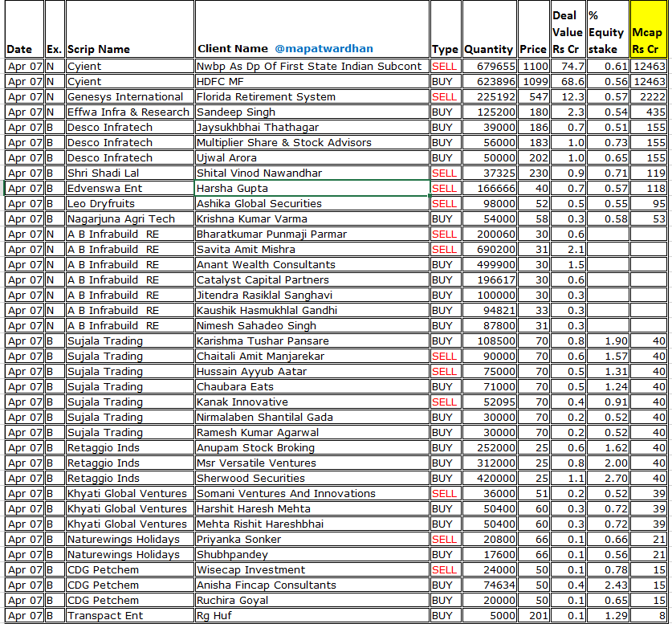This screenshot has width=672, height=624.
Task: Click equity stake '2.70'
Action: pyautogui.click(x=608, y=479)
